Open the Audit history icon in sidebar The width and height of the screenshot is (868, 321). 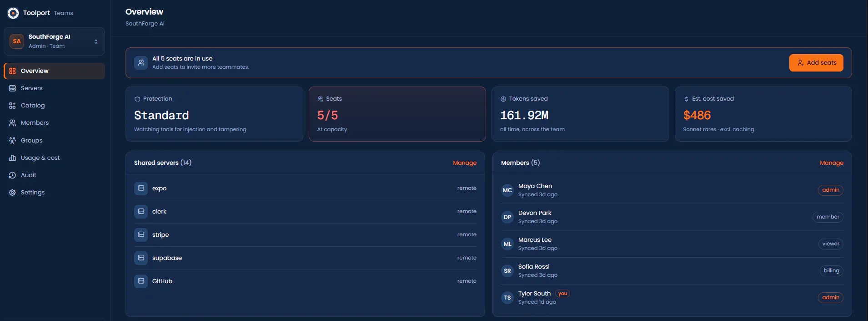(12, 175)
